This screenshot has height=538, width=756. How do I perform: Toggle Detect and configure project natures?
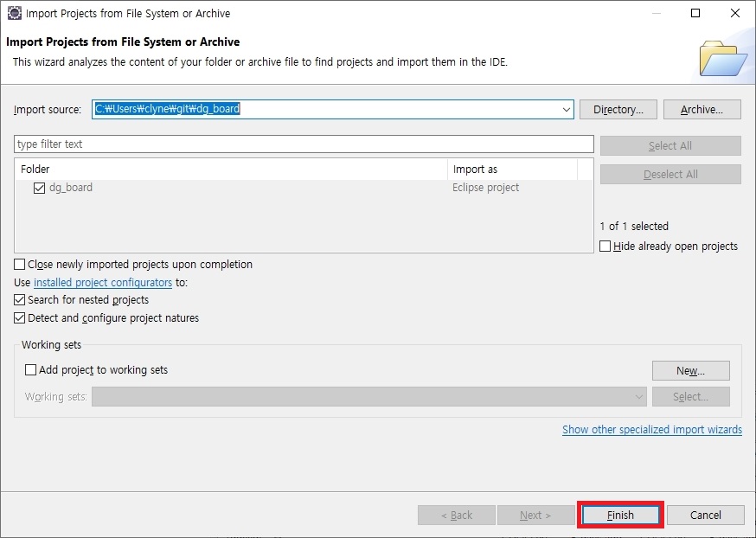tap(19, 318)
